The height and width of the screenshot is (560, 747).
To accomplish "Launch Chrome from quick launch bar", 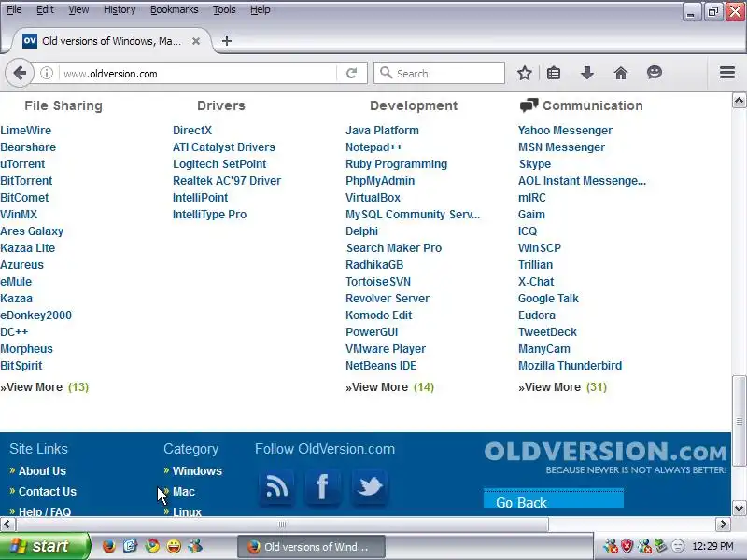I will coord(152,546).
